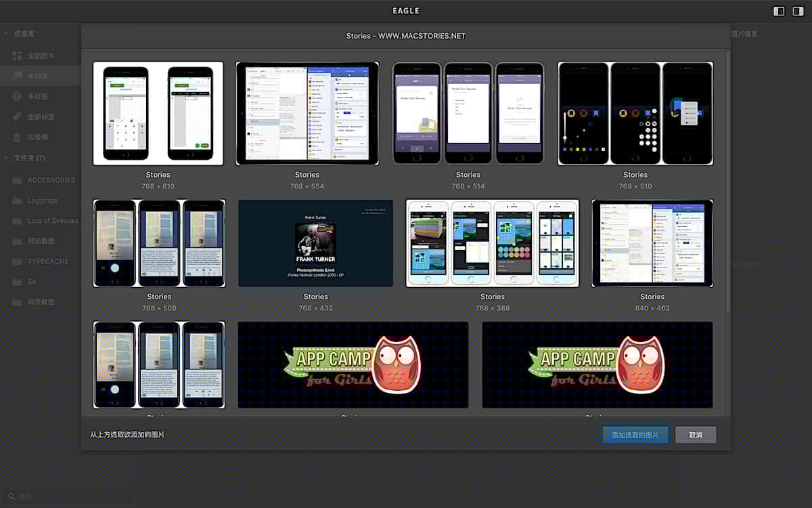The width and height of the screenshot is (812, 508).
Task: Click the 图片信息 panel heading
Action: pyautogui.click(x=744, y=34)
